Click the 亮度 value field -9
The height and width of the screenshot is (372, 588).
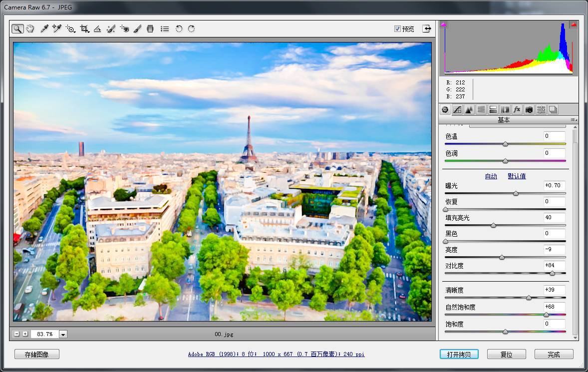(x=554, y=249)
